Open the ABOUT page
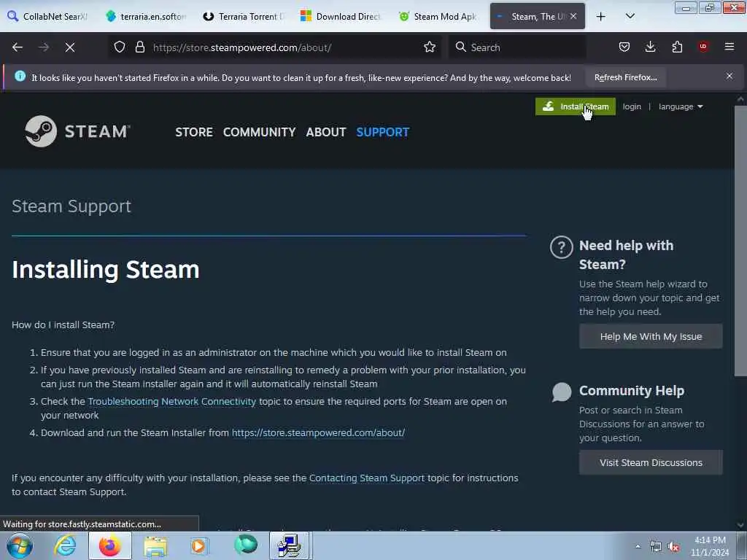The height and width of the screenshot is (560, 747). pos(326,132)
